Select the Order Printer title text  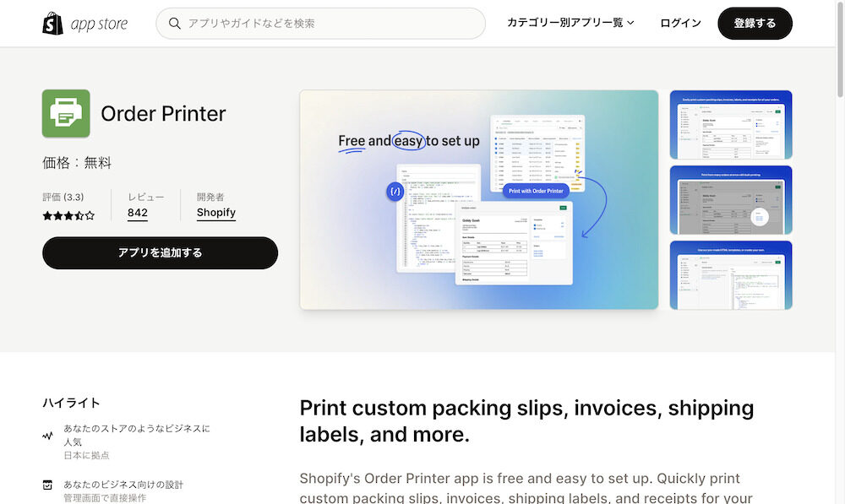coord(163,114)
